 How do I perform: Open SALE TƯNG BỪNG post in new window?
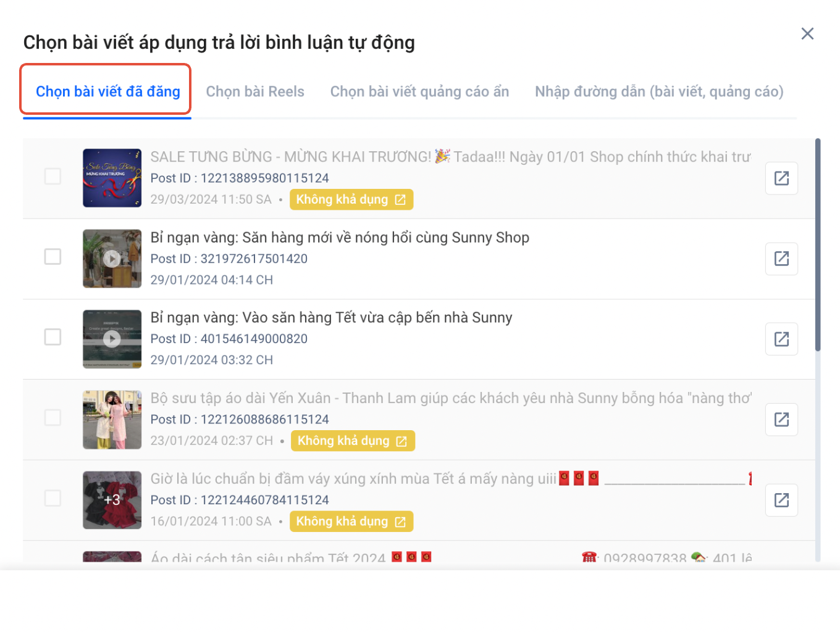tap(781, 178)
